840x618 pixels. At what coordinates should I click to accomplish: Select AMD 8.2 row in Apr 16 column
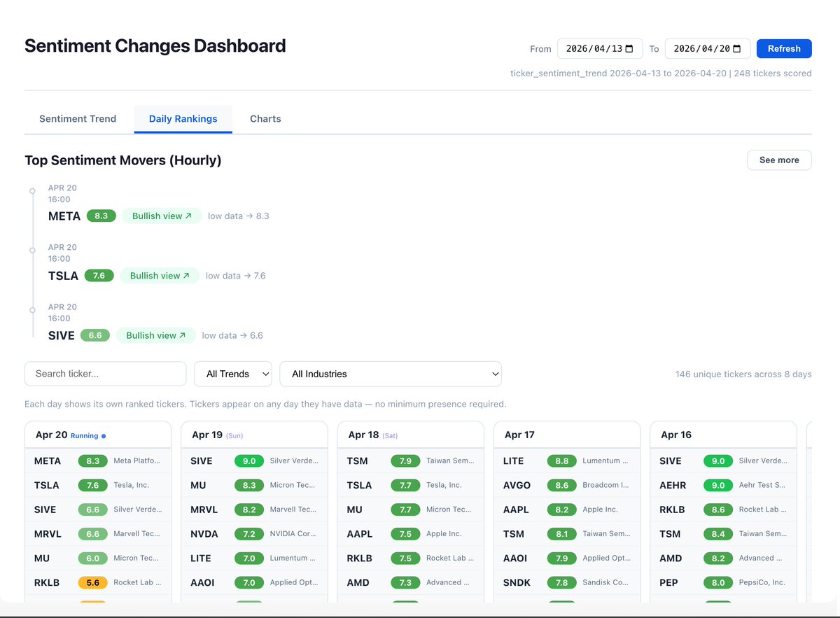coord(723,558)
